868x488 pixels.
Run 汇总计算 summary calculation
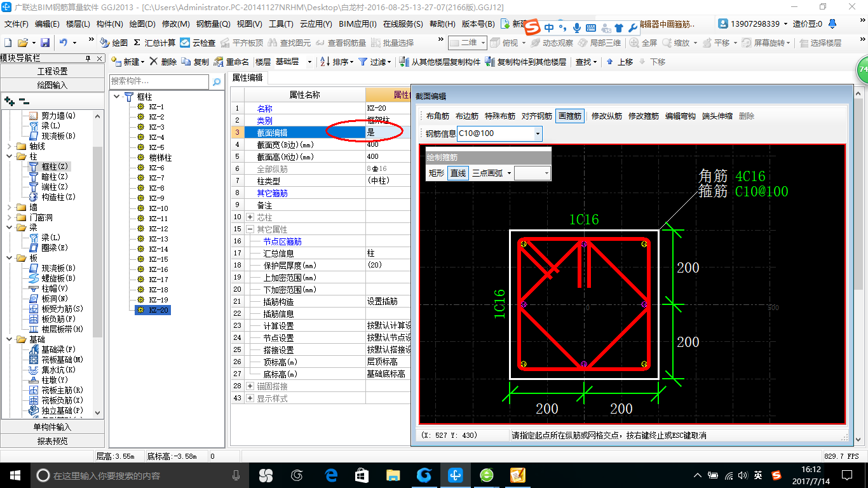tap(154, 43)
